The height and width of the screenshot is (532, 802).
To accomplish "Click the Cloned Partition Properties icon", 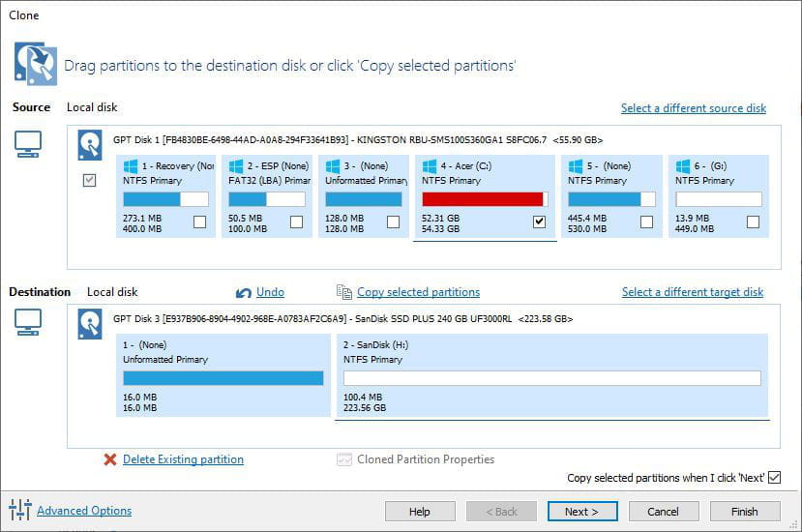I will coord(344,459).
